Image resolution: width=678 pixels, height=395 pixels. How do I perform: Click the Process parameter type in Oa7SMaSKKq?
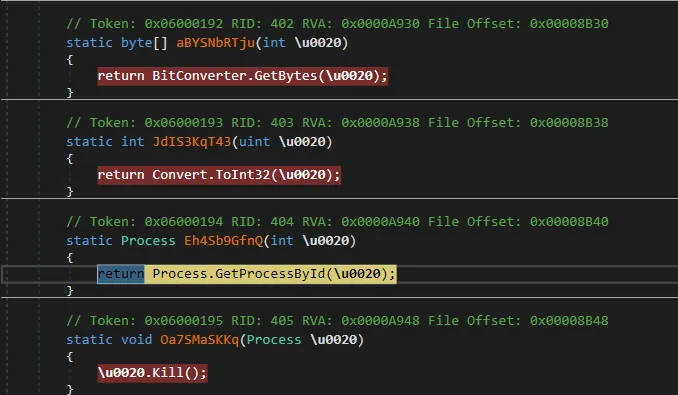274,340
